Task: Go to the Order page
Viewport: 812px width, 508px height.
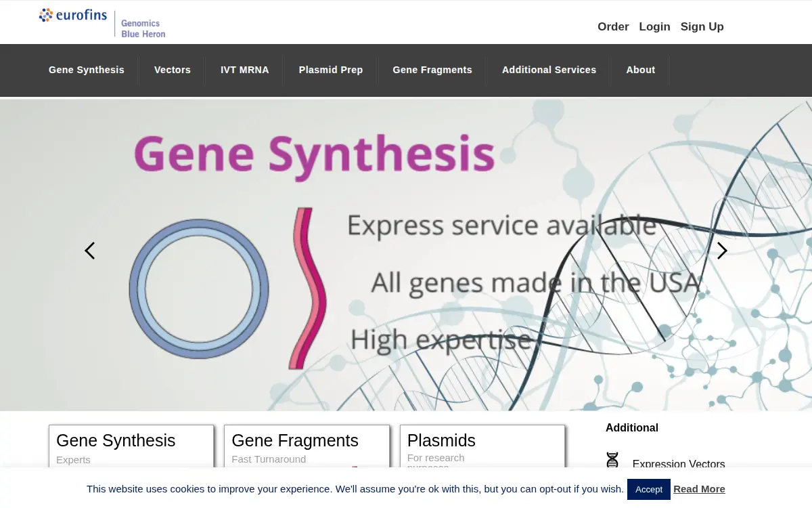Action: (613, 26)
